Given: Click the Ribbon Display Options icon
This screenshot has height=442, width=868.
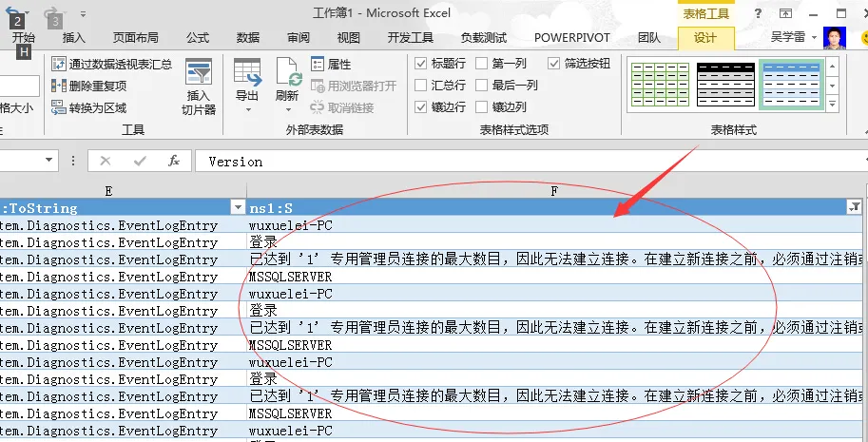Looking at the screenshot, I should click(x=785, y=14).
